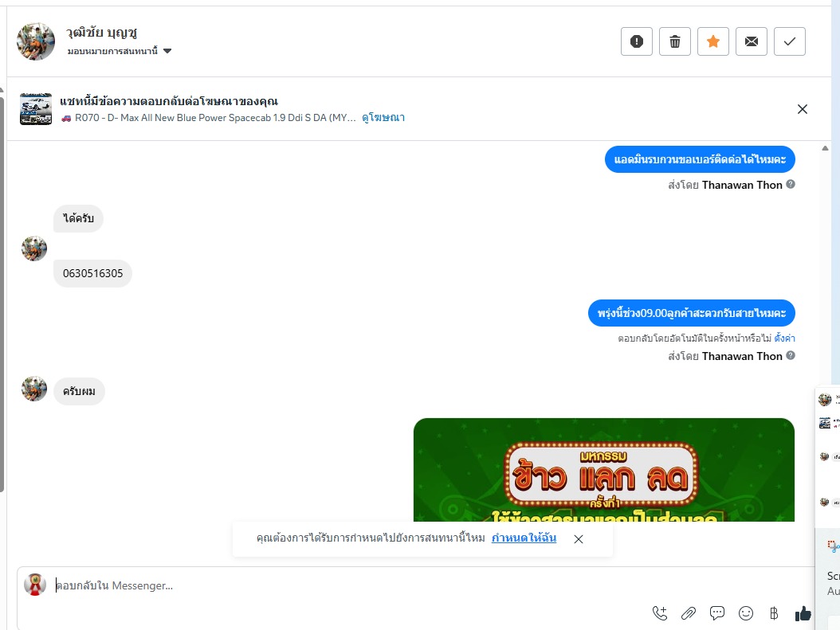Open saved replies speech bubble icon
The image size is (840, 630).
coord(716,613)
